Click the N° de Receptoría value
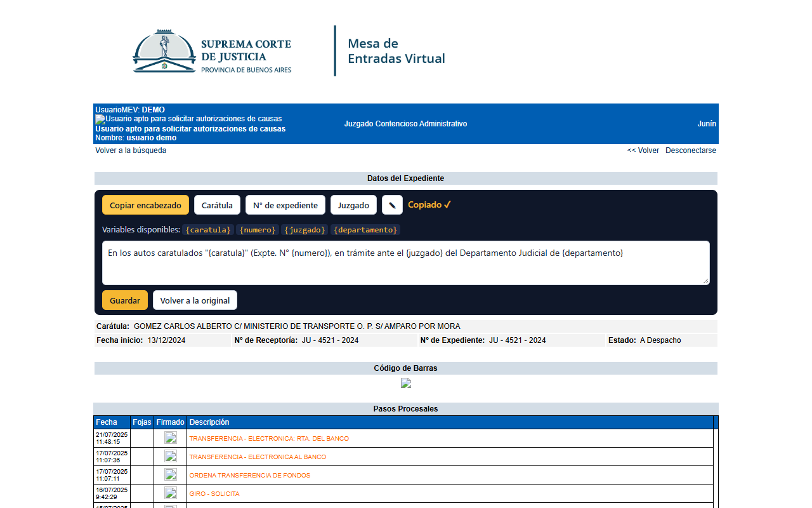The height and width of the screenshot is (508, 812). (x=330, y=340)
